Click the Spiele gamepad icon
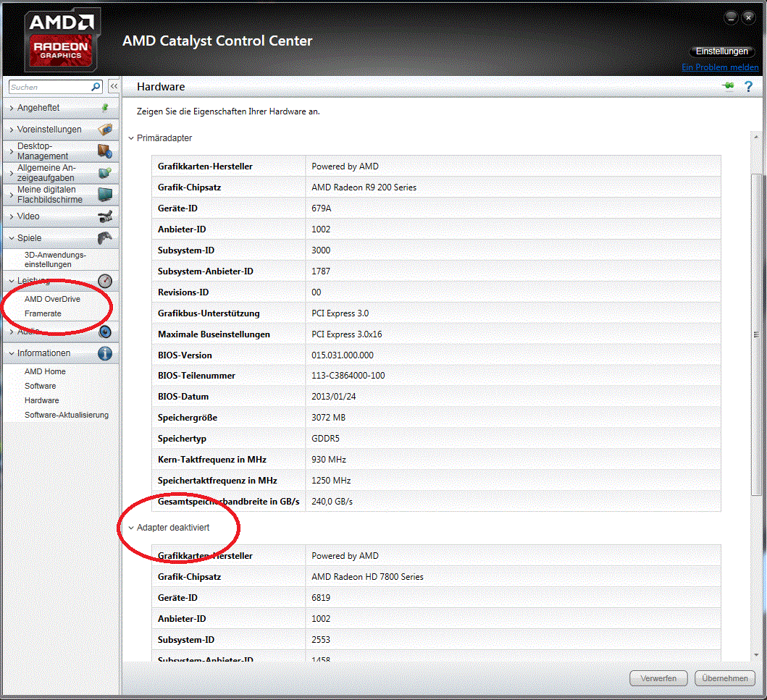The width and height of the screenshot is (767, 700). [105, 238]
